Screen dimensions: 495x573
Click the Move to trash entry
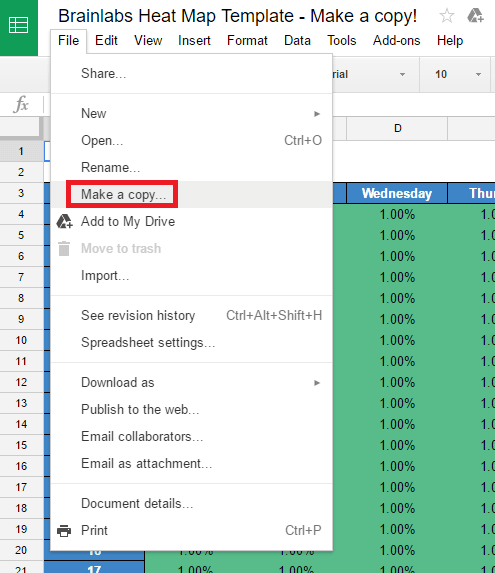click(x=191, y=248)
